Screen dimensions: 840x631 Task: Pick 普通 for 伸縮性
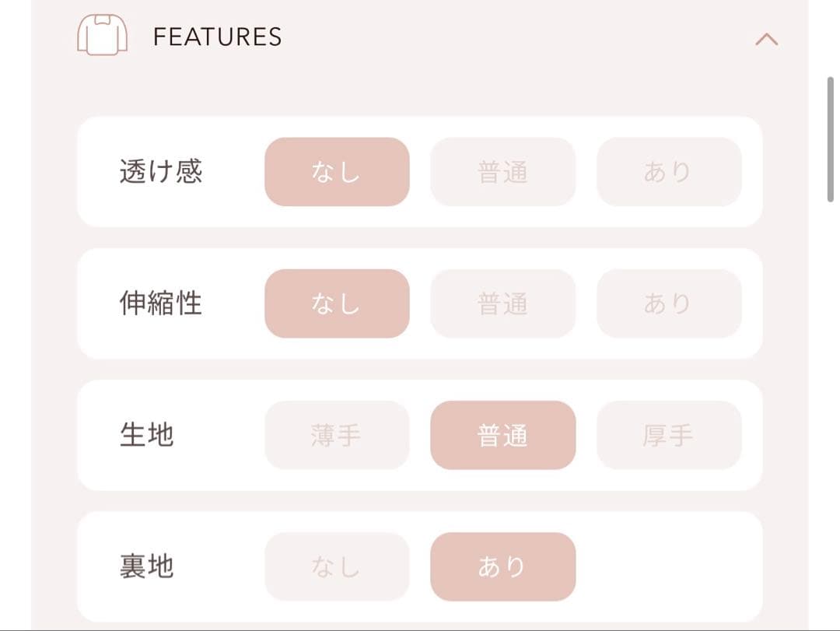503,303
